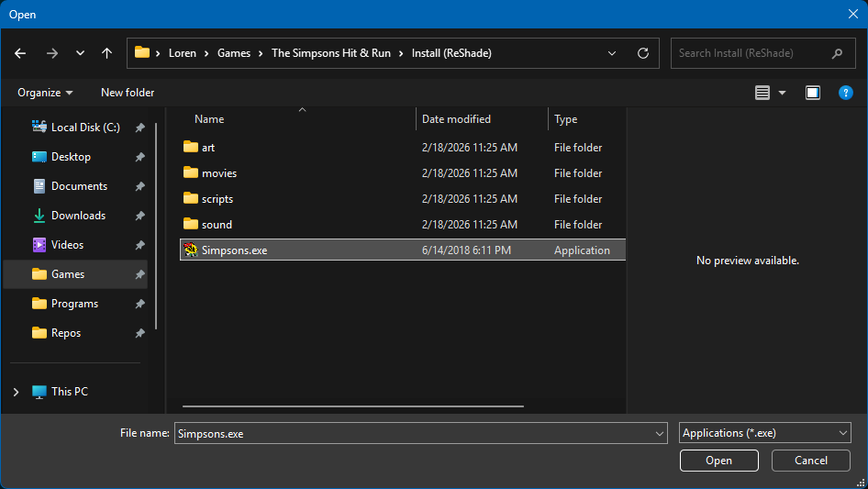The height and width of the screenshot is (489, 868).
Task: Click the horizontal scrollbar in file list
Action: pyautogui.click(x=353, y=406)
